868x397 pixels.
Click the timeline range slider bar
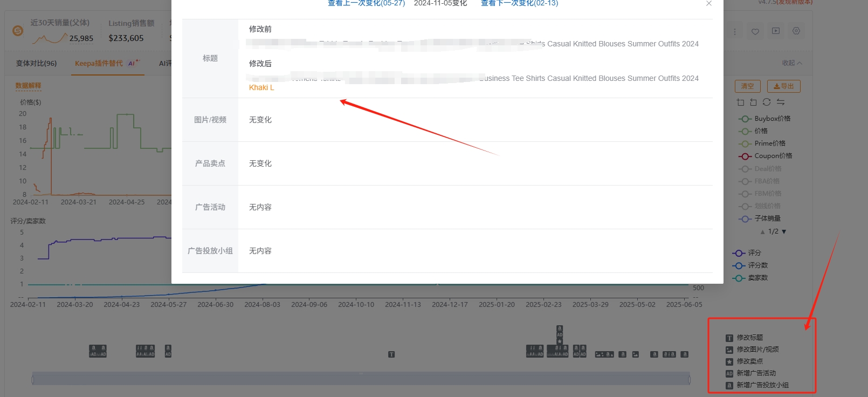click(x=361, y=379)
